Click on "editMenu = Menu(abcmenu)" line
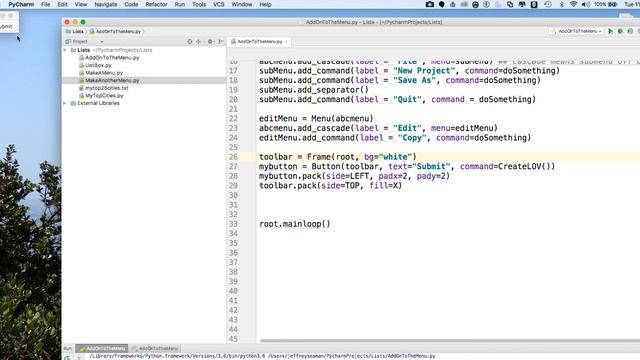This screenshot has height=360, width=640. coord(316,119)
